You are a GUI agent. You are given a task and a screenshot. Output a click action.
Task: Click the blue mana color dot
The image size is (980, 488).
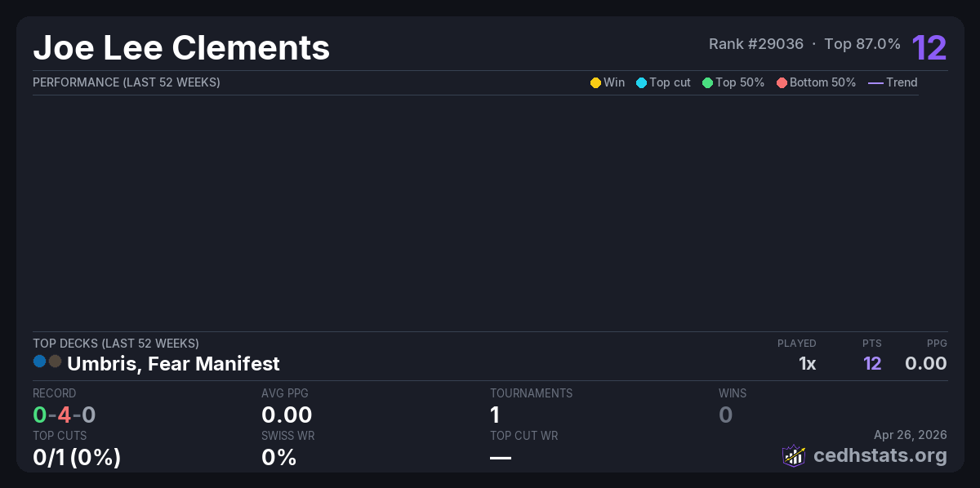tap(39, 361)
